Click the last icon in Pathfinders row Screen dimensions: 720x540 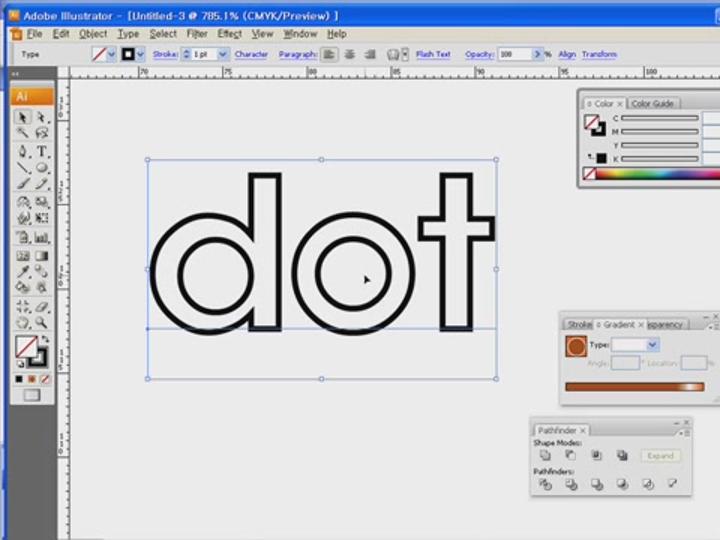673,483
